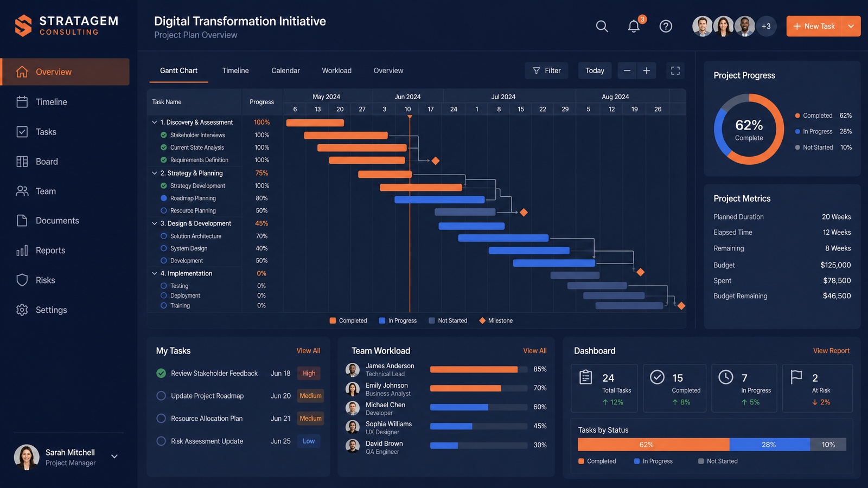Collapse the Discovery & Assessment group
868x488 pixels.
coord(155,123)
